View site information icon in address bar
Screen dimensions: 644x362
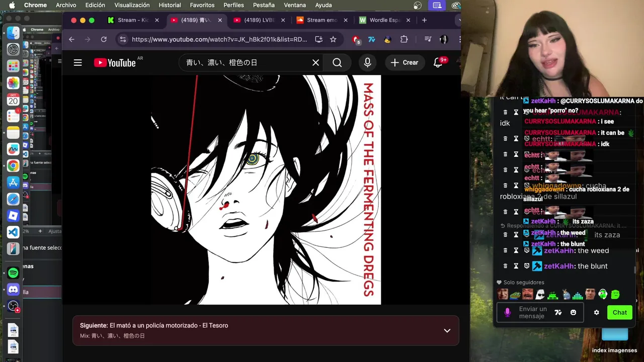coord(123,39)
